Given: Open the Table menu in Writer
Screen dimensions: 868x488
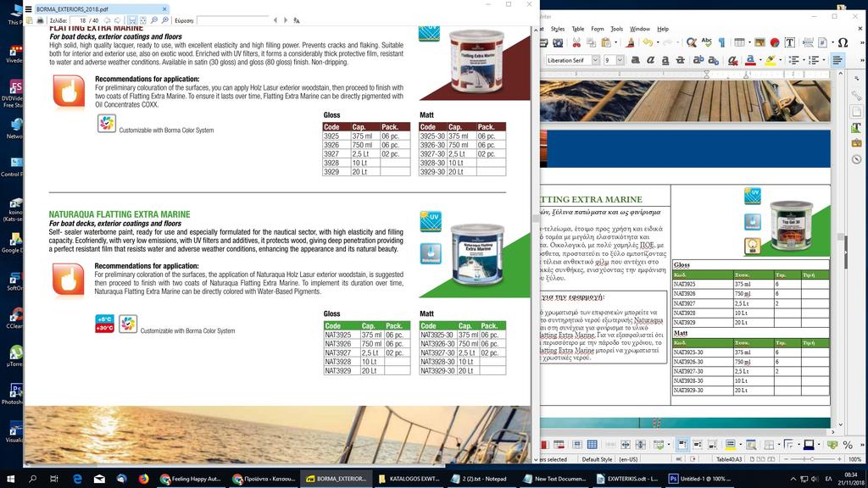Looking at the screenshot, I should [578, 29].
